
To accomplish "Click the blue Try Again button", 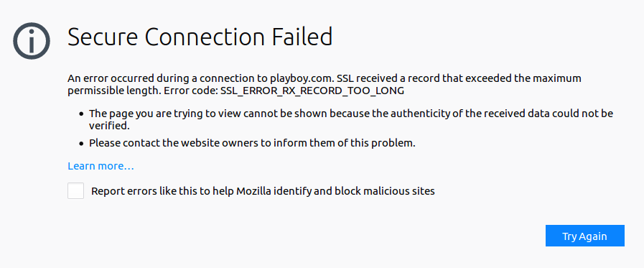I will 585,236.
